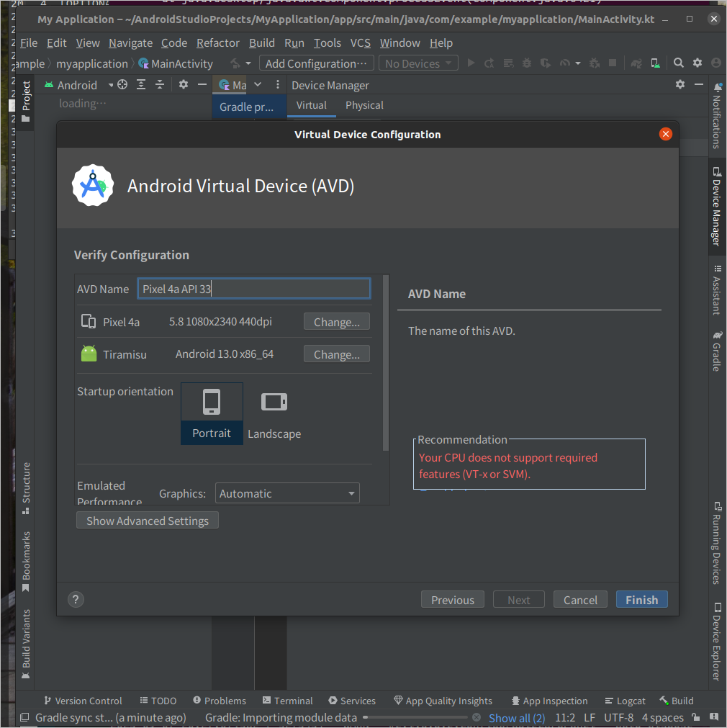Viewport: 727px width, 728px height.
Task: Open Assistant sidebar tool window
Action: [x=717, y=290]
